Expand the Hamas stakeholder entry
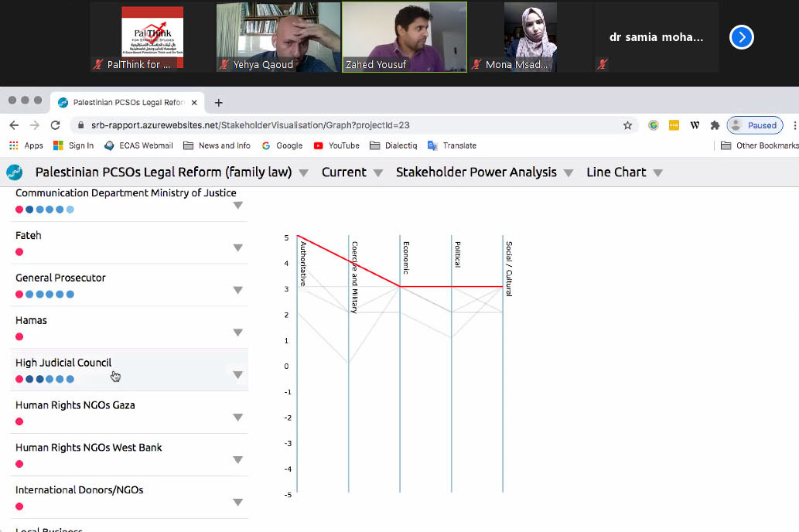 click(238, 332)
